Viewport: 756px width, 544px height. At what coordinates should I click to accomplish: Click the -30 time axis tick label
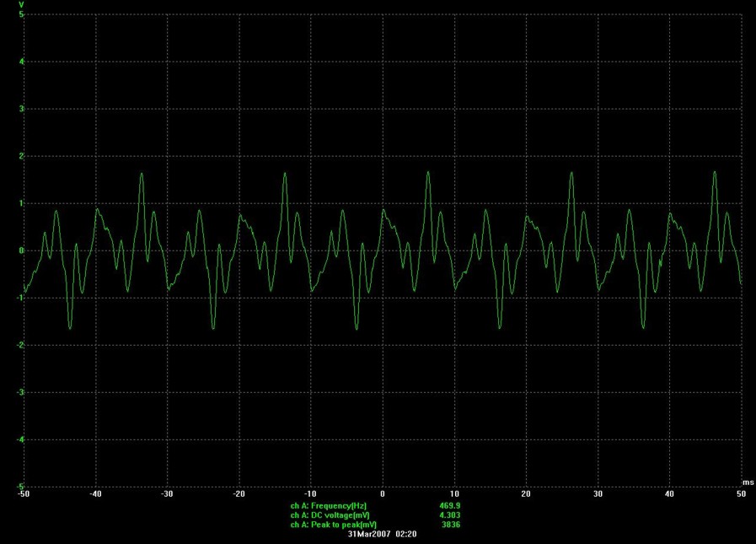[x=167, y=493]
